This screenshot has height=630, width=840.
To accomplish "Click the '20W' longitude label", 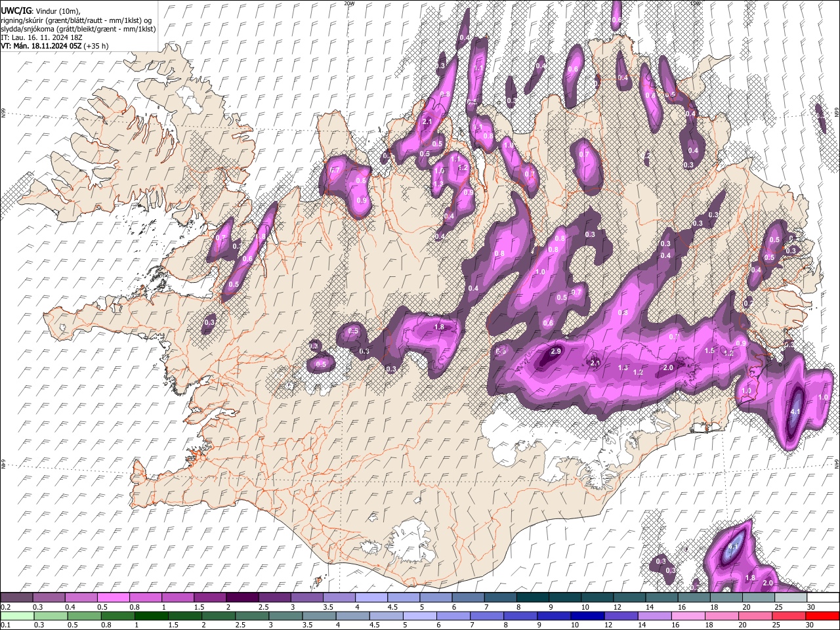I will 349,3.
